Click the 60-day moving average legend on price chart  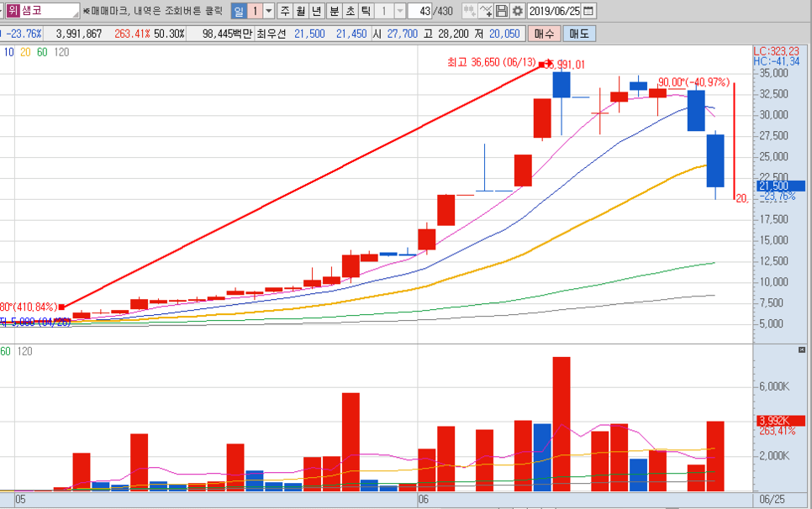point(42,52)
